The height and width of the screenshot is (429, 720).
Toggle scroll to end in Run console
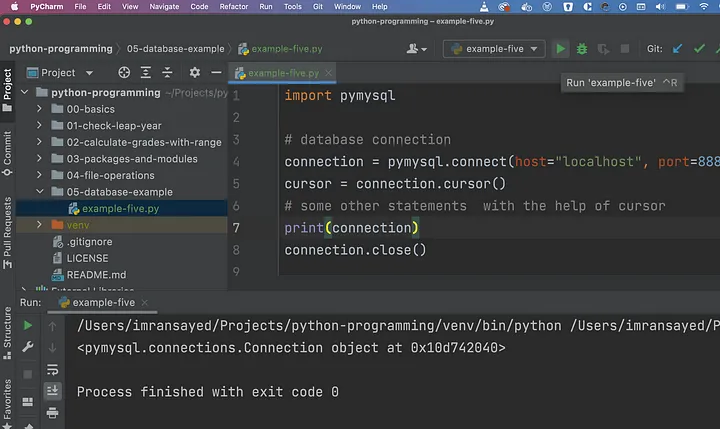point(52,391)
